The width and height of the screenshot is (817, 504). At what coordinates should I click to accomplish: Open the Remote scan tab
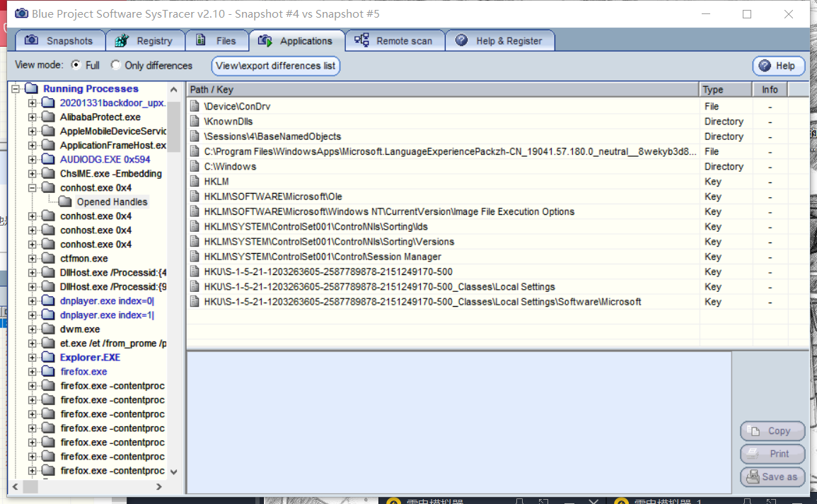tap(395, 40)
